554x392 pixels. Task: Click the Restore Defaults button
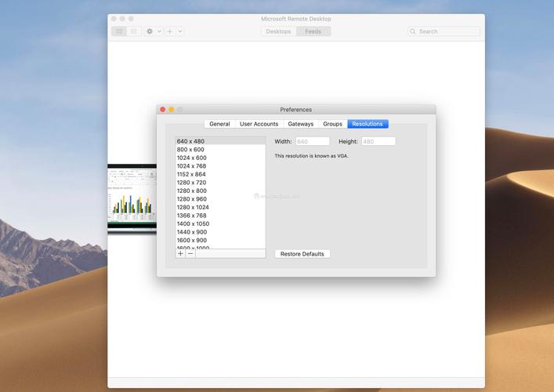click(302, 254)
